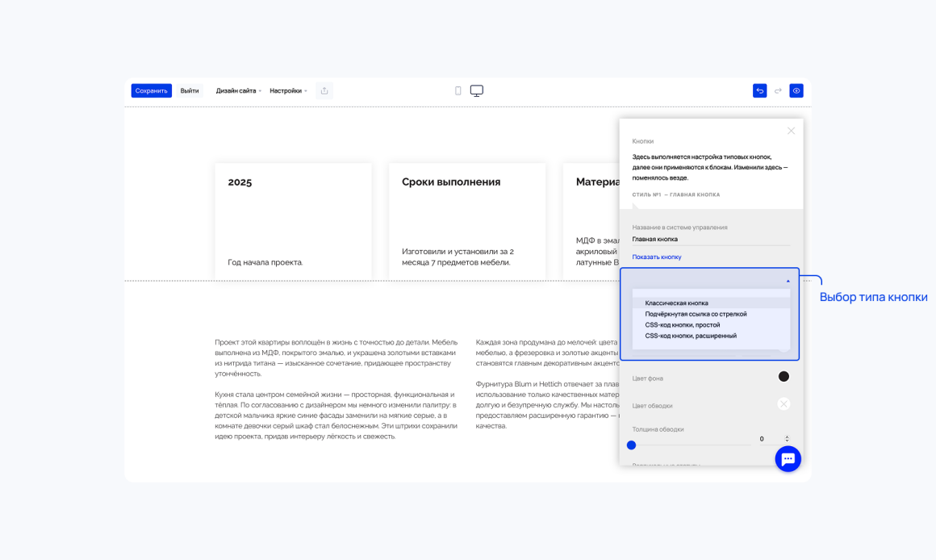
Task: Open the Настройки menu
Action: click(x=288, y=90)
